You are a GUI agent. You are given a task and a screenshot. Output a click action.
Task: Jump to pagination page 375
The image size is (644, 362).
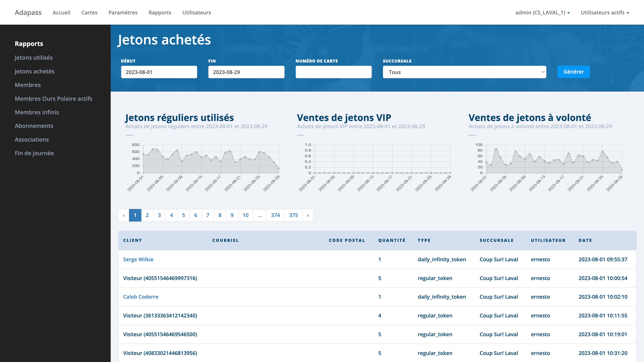(293, 215)
